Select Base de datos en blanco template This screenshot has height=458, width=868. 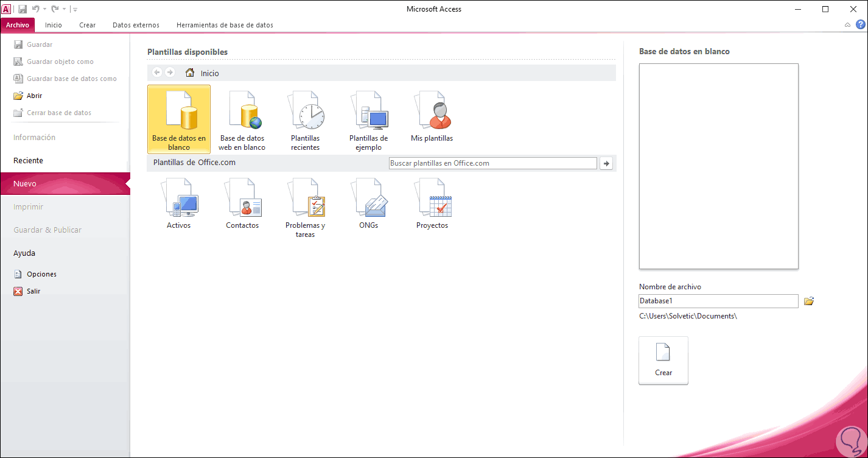tap(179, 119)
